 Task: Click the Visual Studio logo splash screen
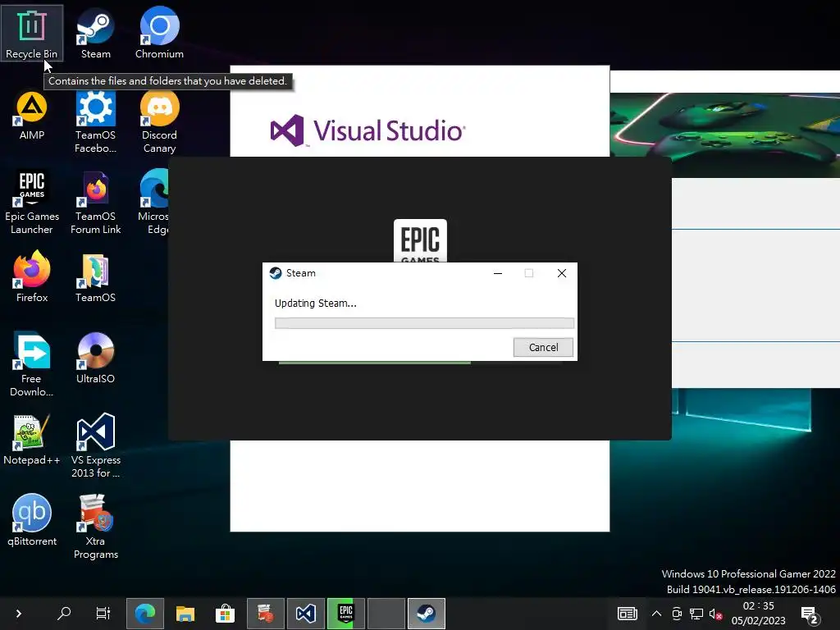(x=367, y=130)
